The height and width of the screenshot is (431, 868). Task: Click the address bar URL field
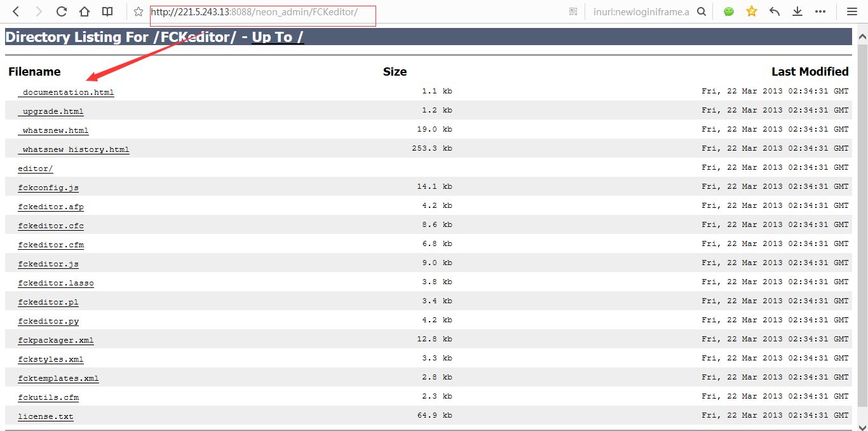click(356, 11)
